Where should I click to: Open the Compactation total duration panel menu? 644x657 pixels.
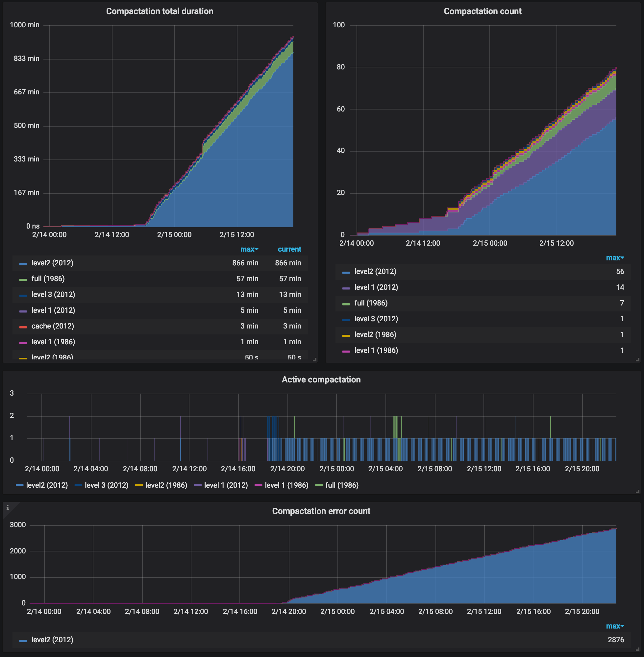click(160, 11)
